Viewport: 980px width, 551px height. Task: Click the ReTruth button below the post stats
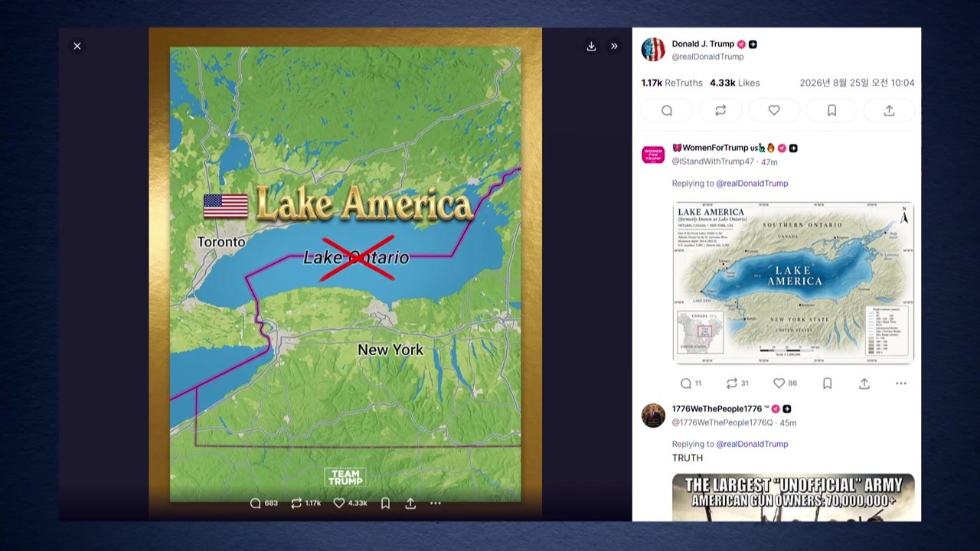tap(720, 110)
